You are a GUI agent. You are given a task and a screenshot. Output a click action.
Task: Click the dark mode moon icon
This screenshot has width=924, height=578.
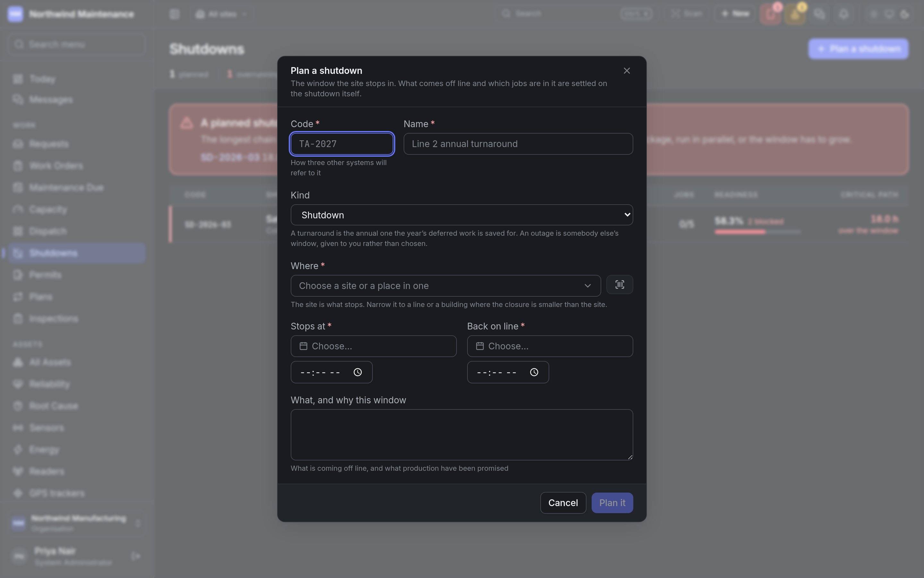click(x=904, y=14)
